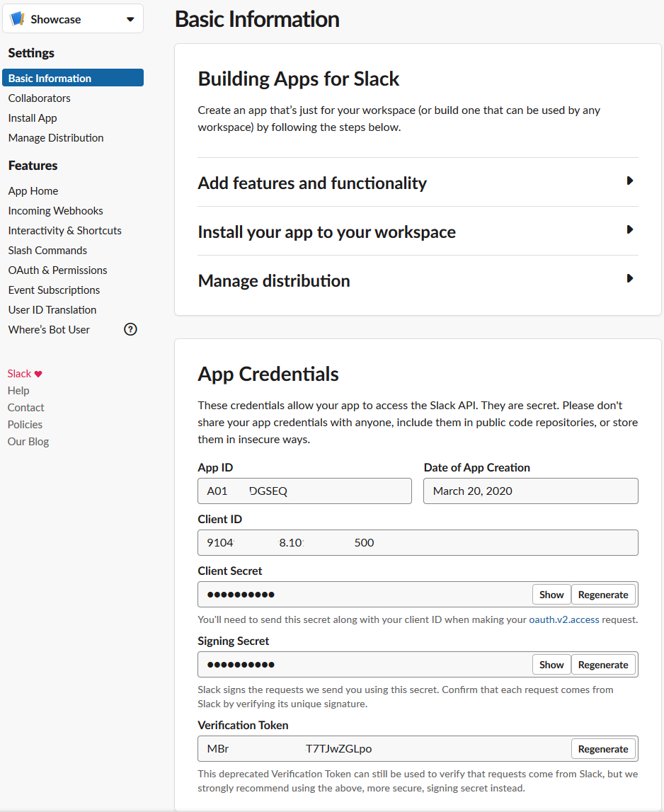Regenerate the Client Secret
Screen dimensions: 664x812
(603, 595)
